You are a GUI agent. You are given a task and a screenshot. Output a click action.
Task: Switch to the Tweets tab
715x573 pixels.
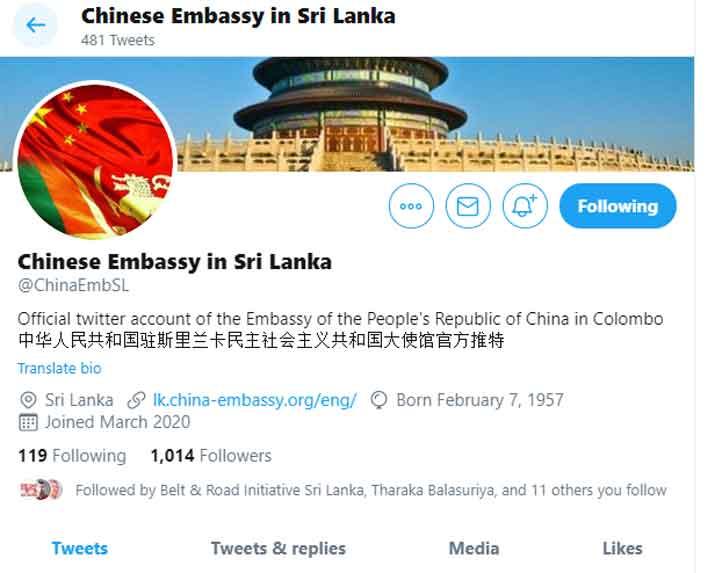pyautogui.click(x=80, y=548)
